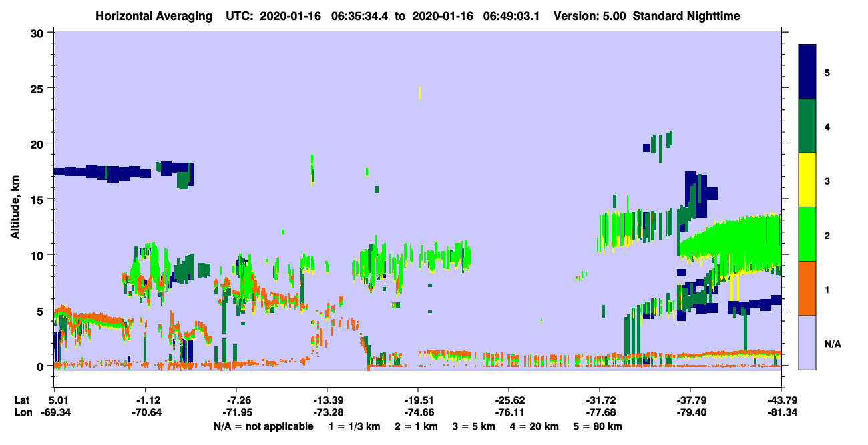Click the '3 = 5 km' legend note
The image size is (868, 445).
pos(474,426)
